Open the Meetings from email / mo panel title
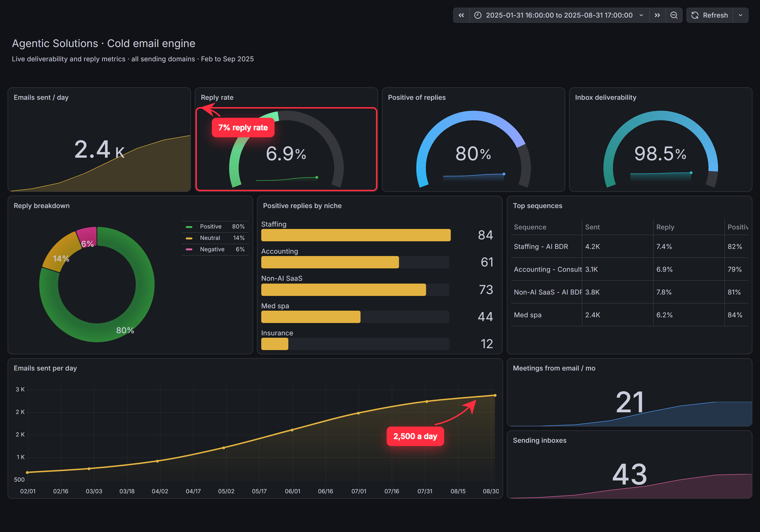 (554, 368)
